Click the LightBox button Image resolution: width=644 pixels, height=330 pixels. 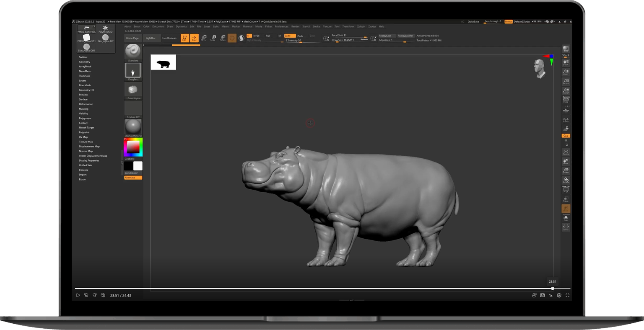click(151, 38)
